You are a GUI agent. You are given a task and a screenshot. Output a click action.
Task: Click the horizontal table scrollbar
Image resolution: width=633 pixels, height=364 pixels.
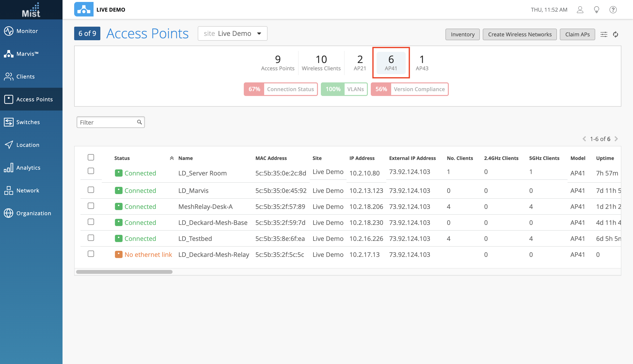point(124,272)
